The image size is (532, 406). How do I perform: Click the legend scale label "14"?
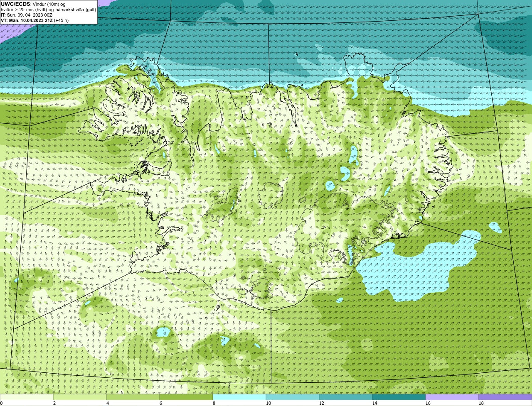374,403
